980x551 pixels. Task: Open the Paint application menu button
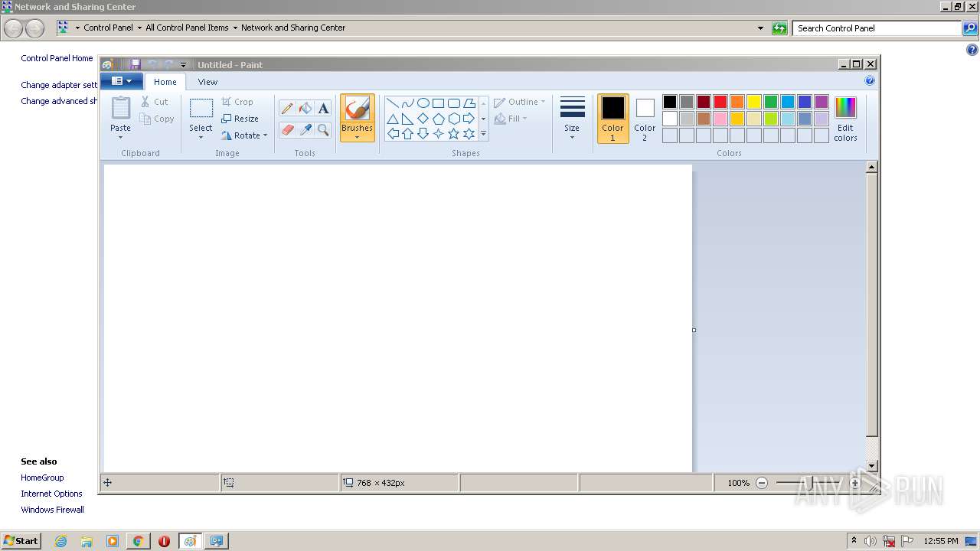[x=122, y=81]
